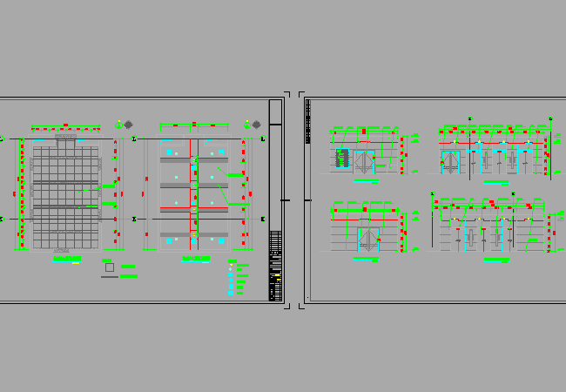566x392 pixels.
Task: Select the green circle marker beside floor plan
Action: [119, 125]
